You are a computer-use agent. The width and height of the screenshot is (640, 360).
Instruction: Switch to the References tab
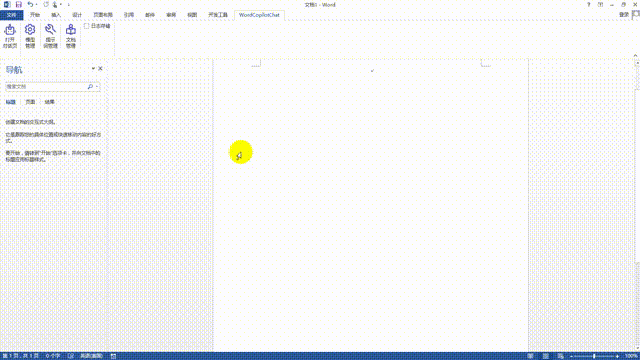[x=129, y=15]
